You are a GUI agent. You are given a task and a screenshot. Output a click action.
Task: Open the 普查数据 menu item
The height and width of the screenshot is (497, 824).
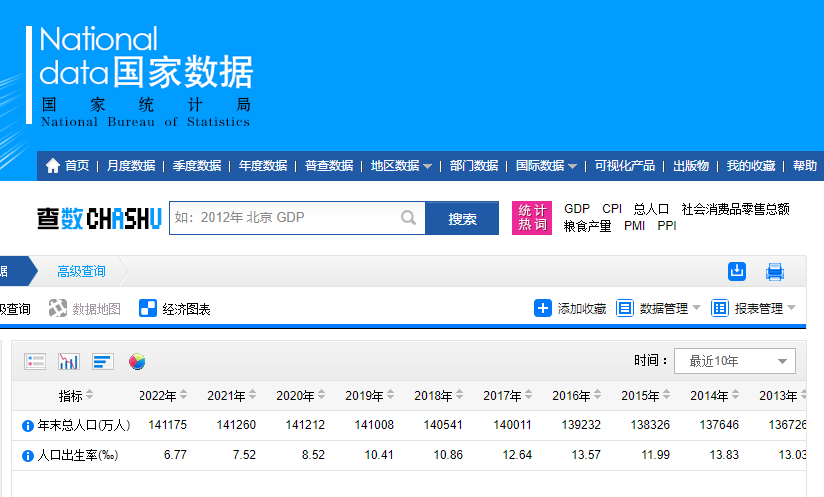click(x=329, y=166)
